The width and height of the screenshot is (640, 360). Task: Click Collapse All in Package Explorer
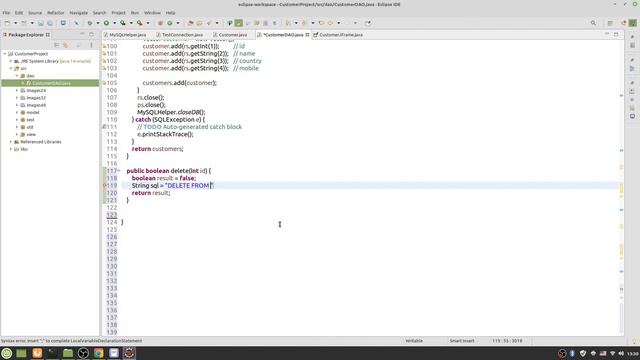57,45
